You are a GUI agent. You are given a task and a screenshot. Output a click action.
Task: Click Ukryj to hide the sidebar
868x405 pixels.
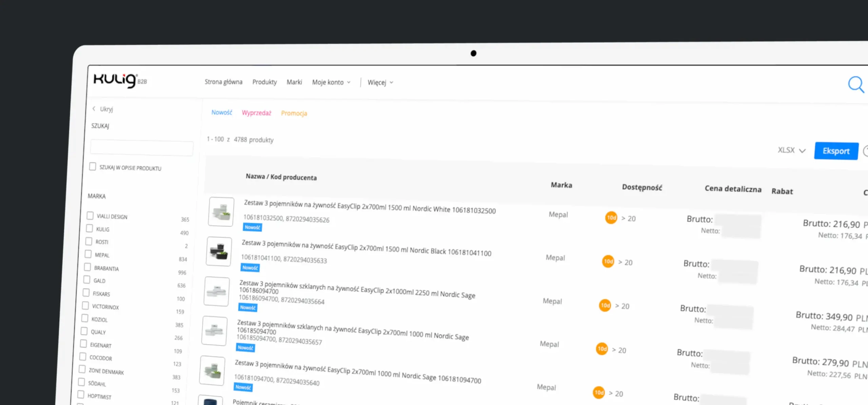[x=106, y=109]
